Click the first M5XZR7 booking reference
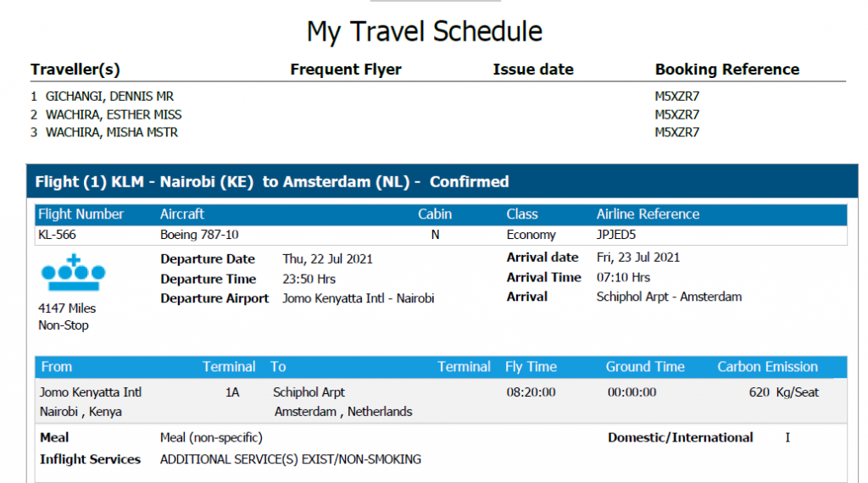The width and height of the screenshot is (868, 483). [677, 97]
